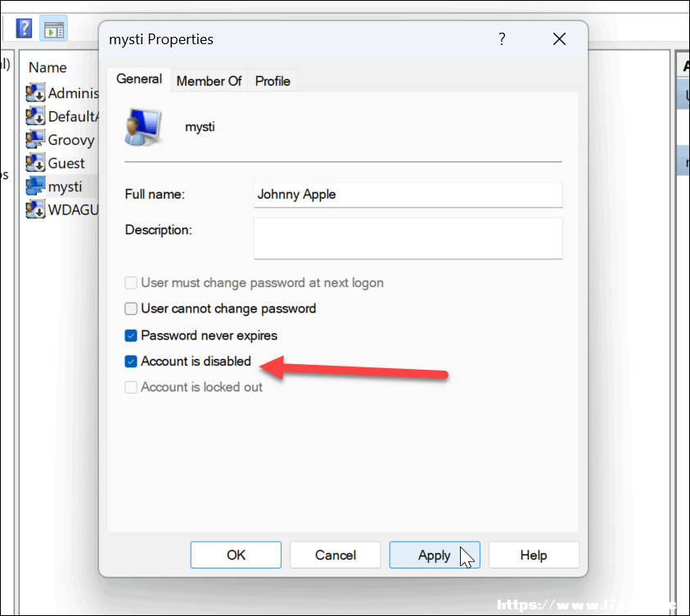This screenshot has width=690, height=616.
Task: Open the Member Of tab
Action: [209, 81]
